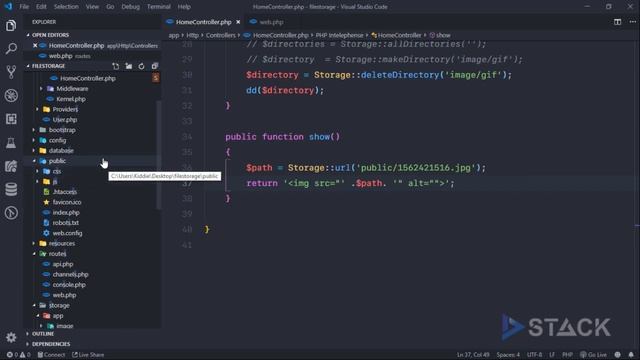This screenshot has height=360, width=640.
Task: Open the Manage settings gear
Action: click(11, 337)
